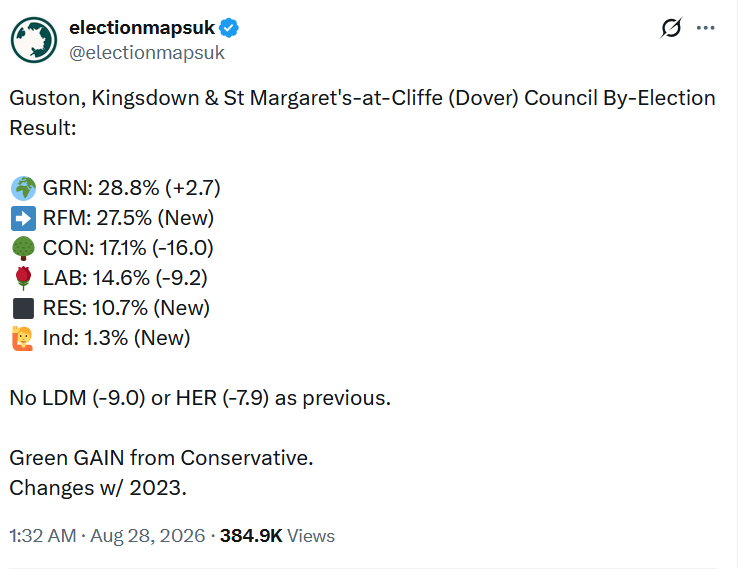Screen dimensions: 741x569
Task: Open the @electionmapsuk handle link
Action: 147,52
